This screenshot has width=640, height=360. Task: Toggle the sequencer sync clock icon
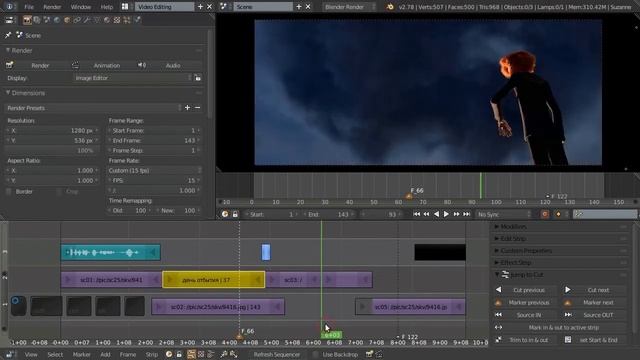(x=169, y=354)
